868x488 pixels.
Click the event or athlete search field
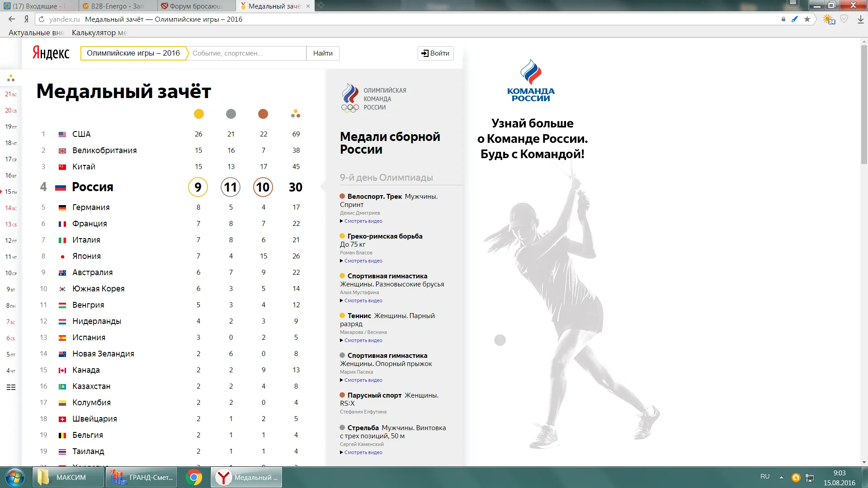coord(246,53)
